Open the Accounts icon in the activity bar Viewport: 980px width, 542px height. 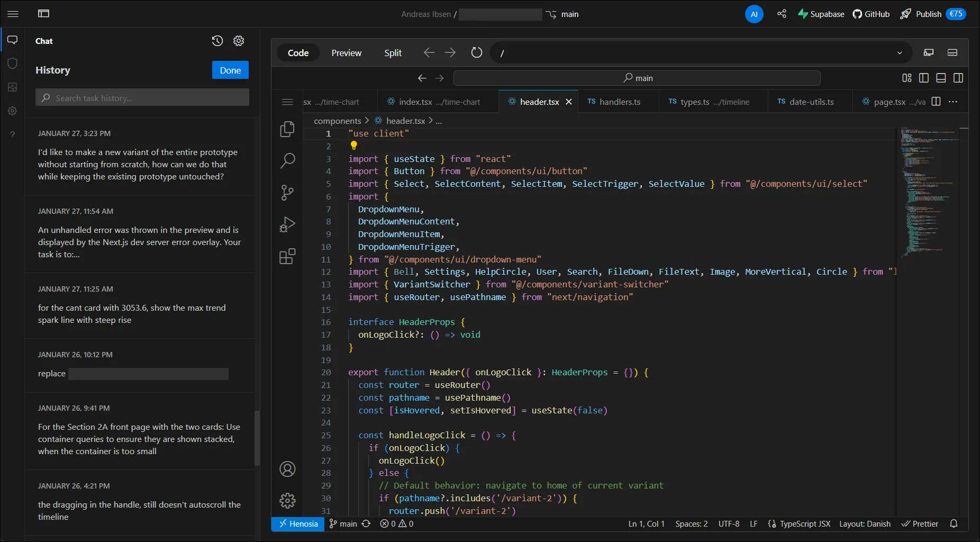287,469
